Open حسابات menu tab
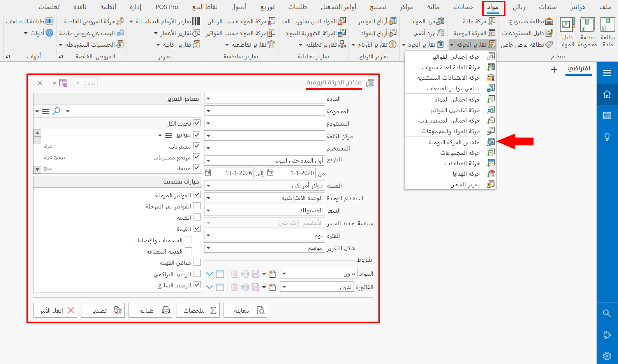The width and height of the screenshot is (618, 364). (x=463, y=7)
